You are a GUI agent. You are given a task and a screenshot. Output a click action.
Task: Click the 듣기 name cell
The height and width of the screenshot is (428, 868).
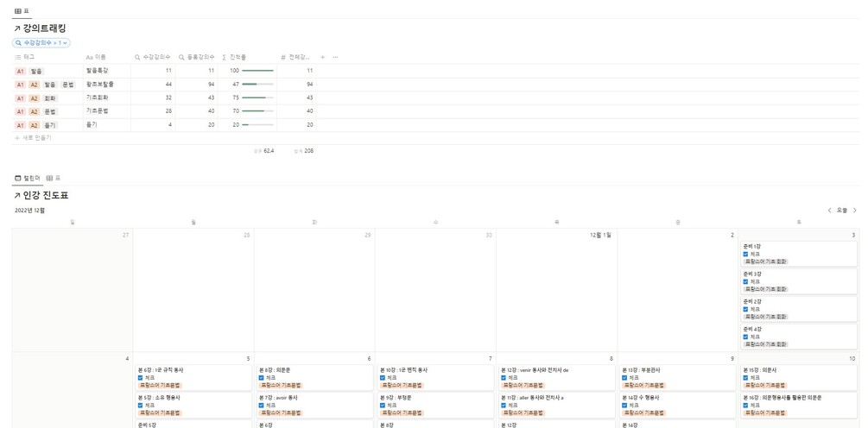point(107,125)
